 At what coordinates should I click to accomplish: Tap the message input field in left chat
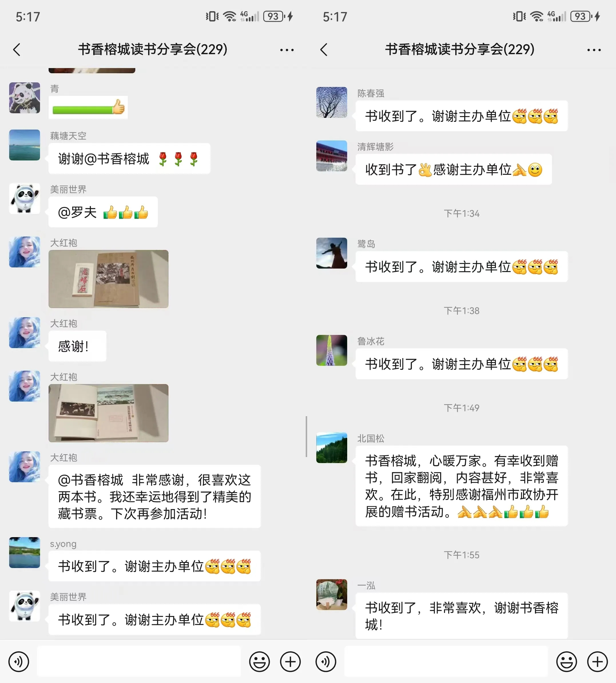[x=139, y=661]
